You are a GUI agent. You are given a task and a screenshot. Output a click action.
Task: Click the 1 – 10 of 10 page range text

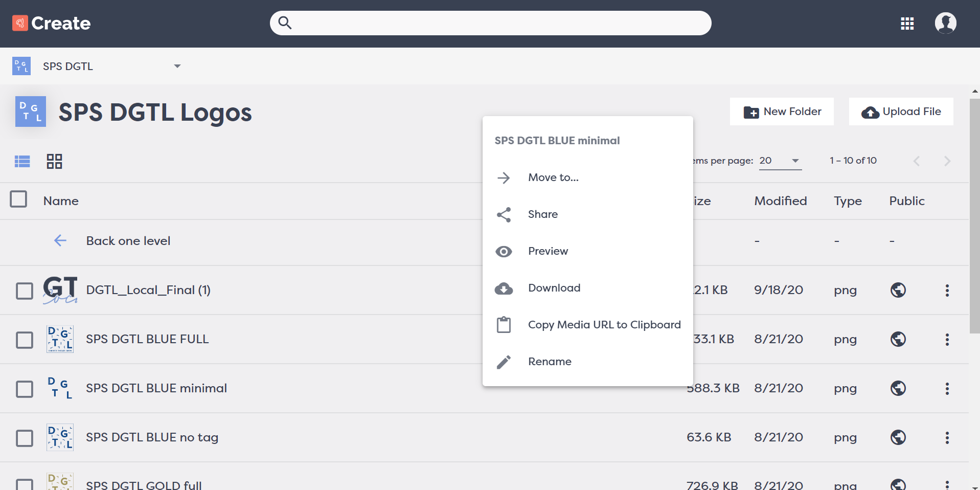[853, 161]
